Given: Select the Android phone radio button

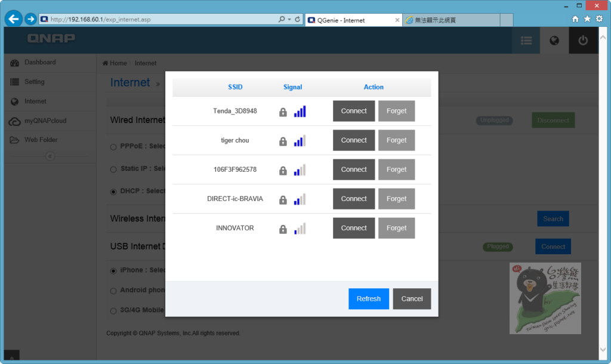Looking at the screenshot, I should coord(113,291).
